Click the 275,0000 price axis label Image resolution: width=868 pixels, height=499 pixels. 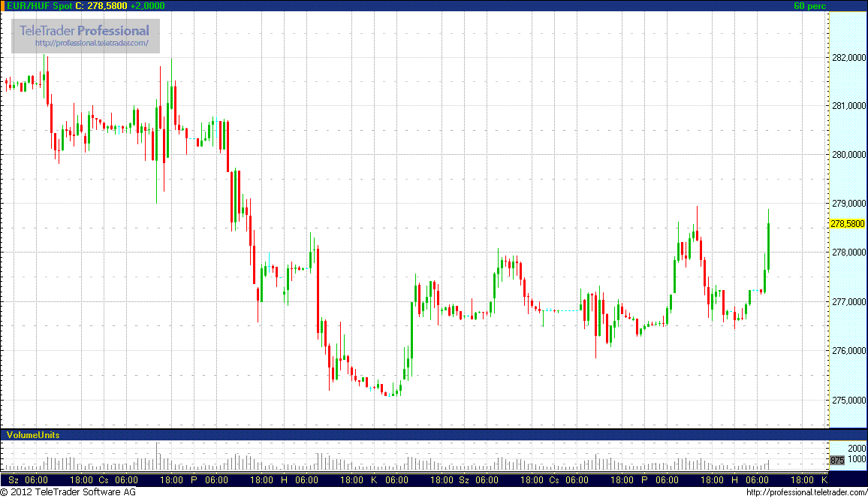(848, 400)
